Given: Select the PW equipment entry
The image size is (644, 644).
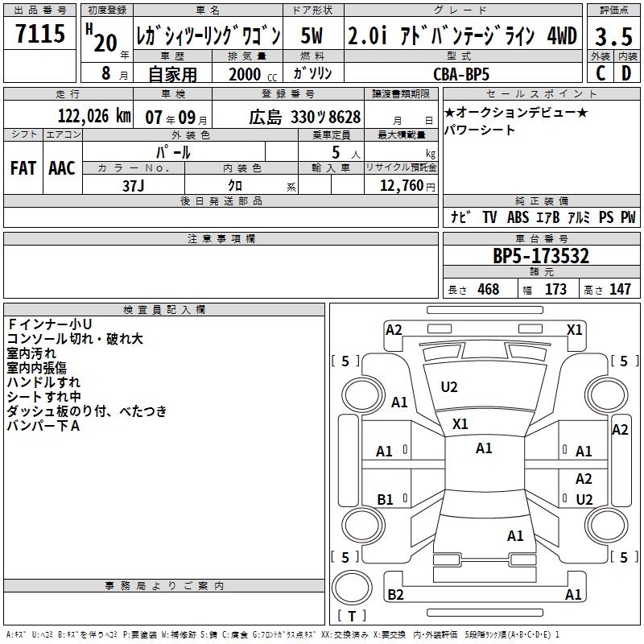Looking at the screenshot, I should pos(628,217).
